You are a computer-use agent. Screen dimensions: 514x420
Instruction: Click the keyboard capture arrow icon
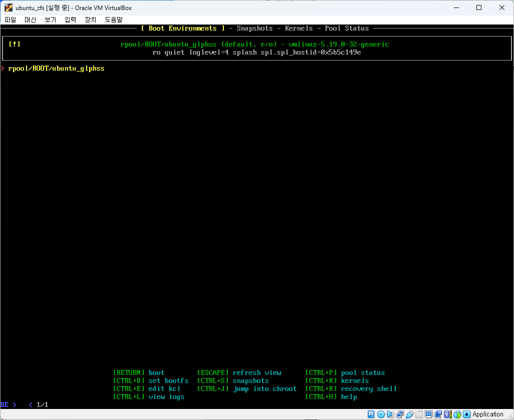pos(466,414)
